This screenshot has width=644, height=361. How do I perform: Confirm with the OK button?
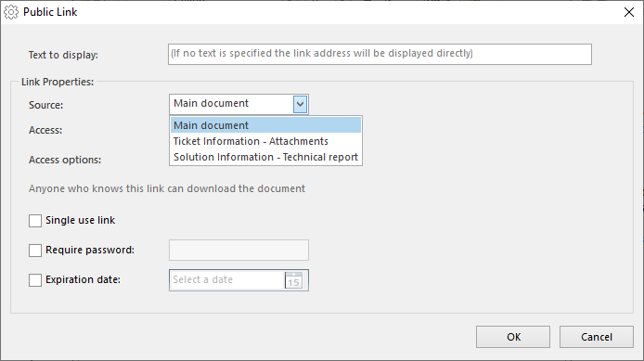tap(513, 337)
